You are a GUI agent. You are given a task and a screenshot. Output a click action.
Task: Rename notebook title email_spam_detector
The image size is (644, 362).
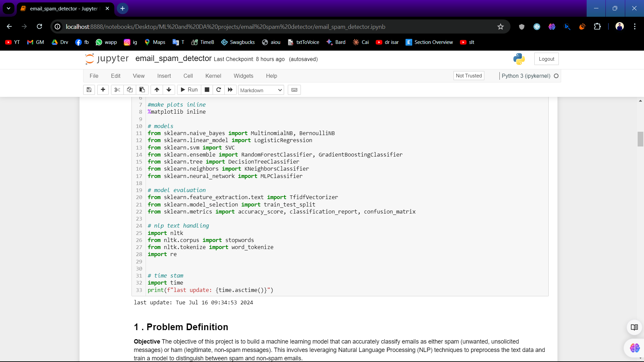(173, 58)
